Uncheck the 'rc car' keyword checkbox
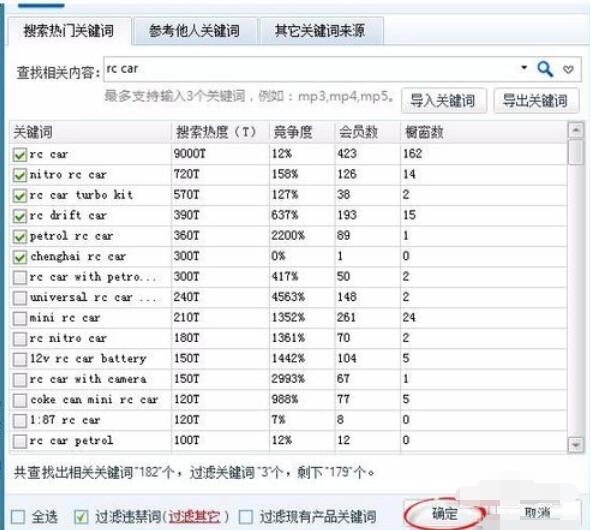This screenshot has height=530, width=590. point(20,155)
